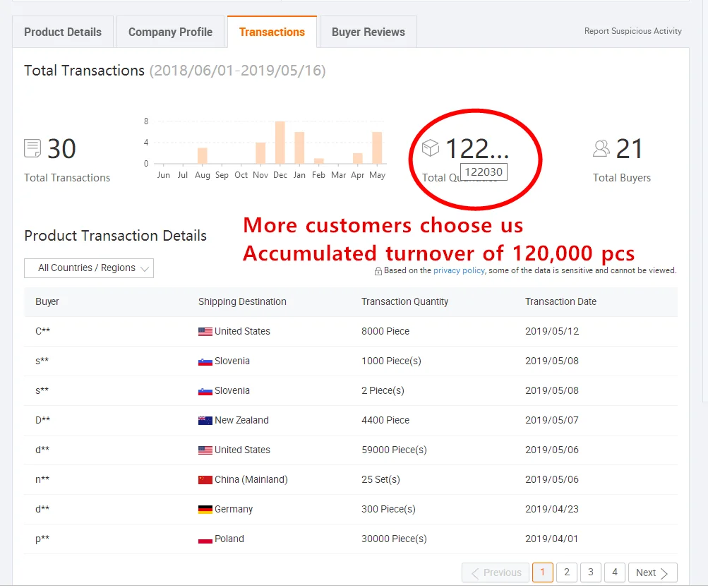
Task: Go to page 4 of transactions
Action: point(615,572)
